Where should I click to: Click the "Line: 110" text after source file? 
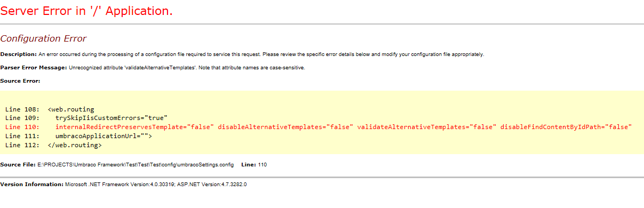(x=254, y=165)
